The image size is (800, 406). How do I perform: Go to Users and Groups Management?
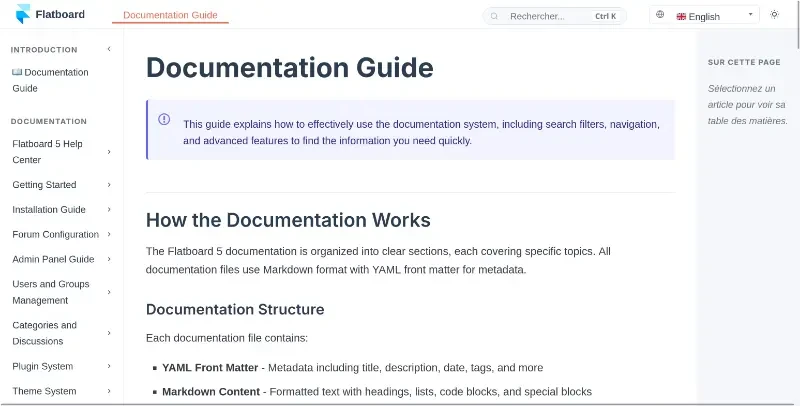(50, 292)
